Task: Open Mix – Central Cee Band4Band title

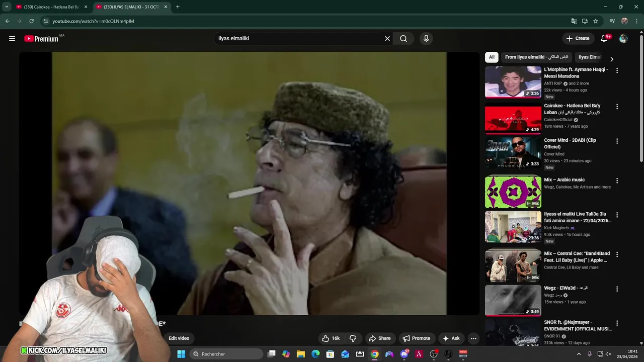Action: pyautogui.click(x=577, y=257)
